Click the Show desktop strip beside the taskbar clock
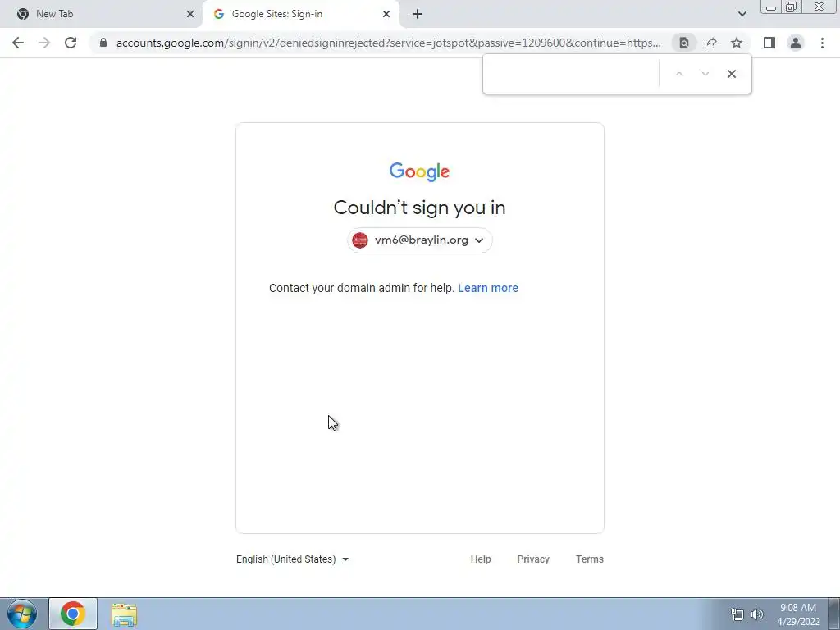The width and height of the screenshot is (840, 630). point(833,614)
